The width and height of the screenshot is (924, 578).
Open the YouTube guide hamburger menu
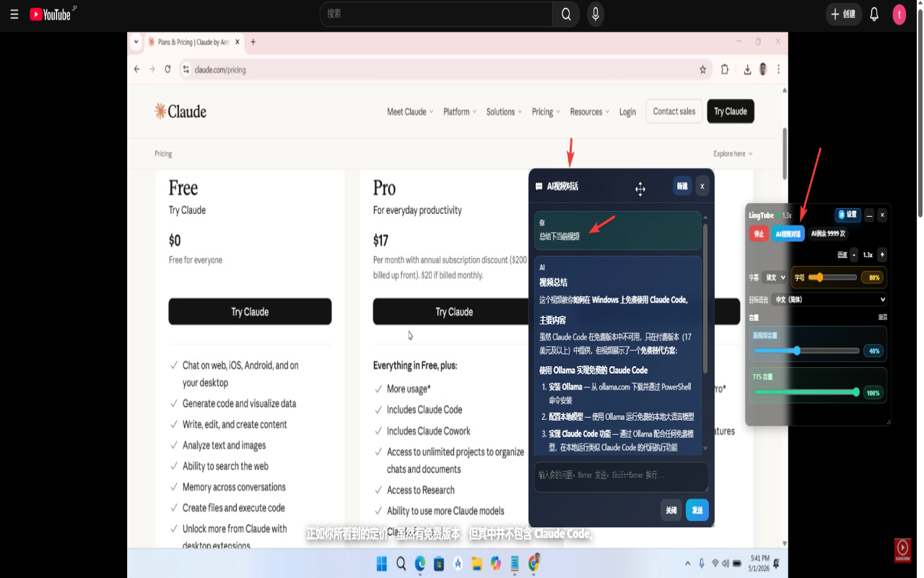[x=14, y=14]
